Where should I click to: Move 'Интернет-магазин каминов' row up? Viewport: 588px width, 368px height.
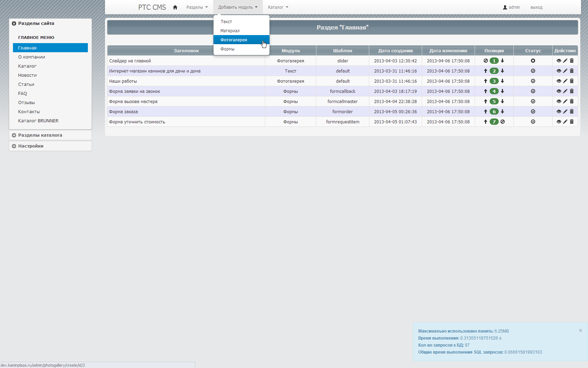(485, 71)
